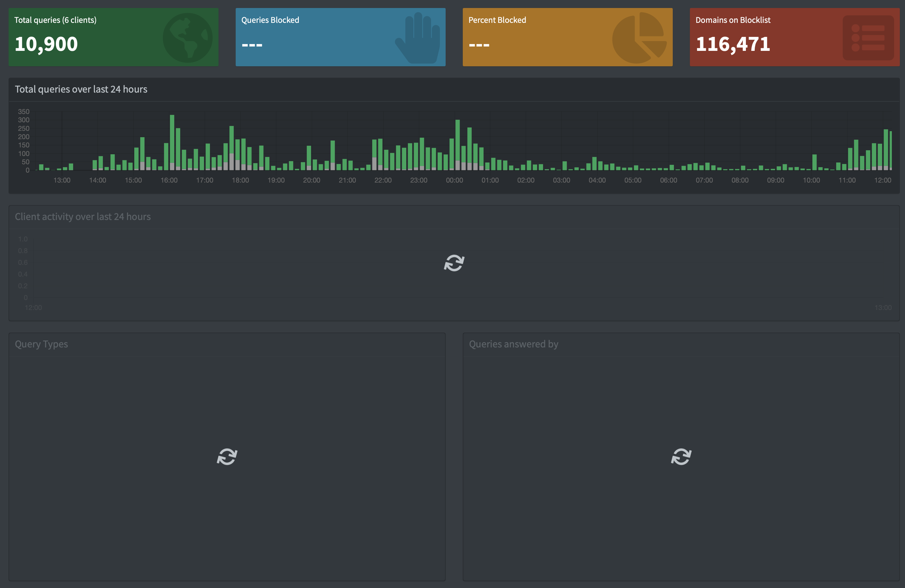This screenshot has height=588, width=905.
Task: Click the peak bar just after 00:00 in queries chart
Action: pos(457,145)
